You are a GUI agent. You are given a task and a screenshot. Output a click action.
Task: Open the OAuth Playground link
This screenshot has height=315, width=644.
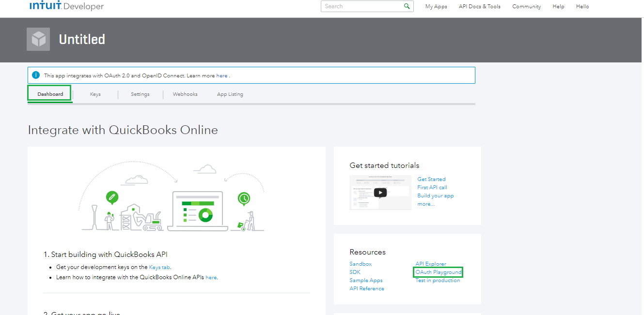(x=439, y=272)
